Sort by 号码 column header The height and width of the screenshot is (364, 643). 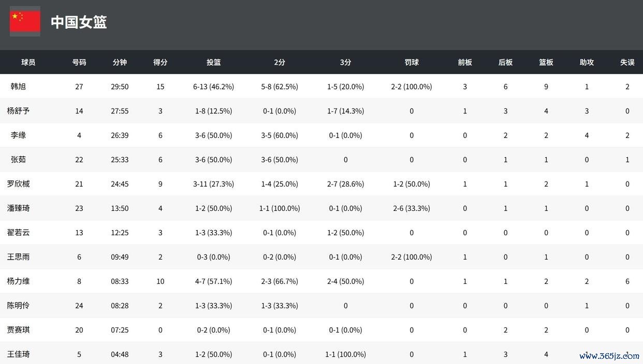pos(79,62)
